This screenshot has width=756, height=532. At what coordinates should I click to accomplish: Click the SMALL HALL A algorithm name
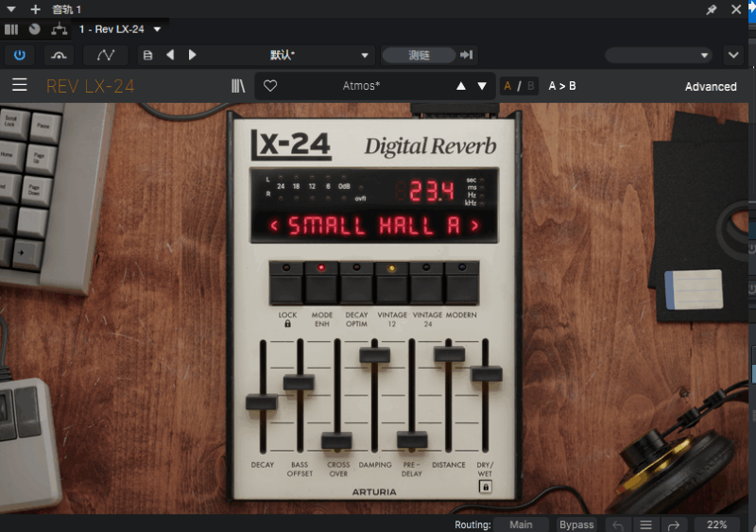click(374, 225)
